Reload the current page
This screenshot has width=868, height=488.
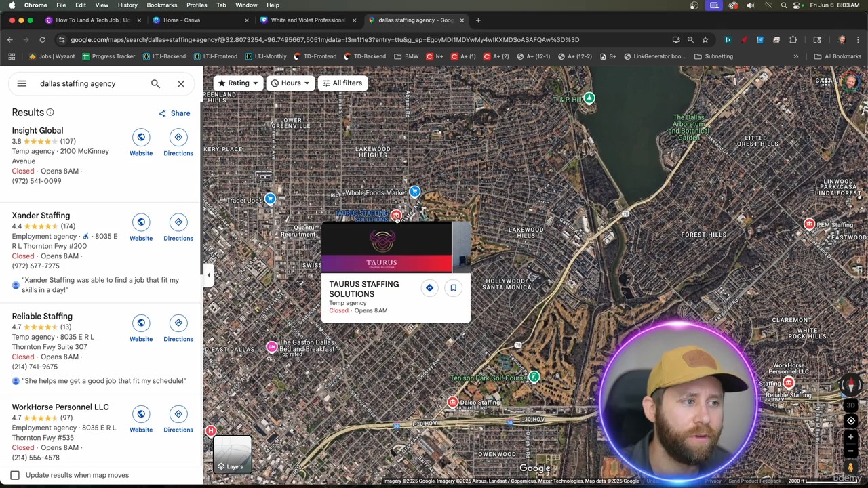42,40
